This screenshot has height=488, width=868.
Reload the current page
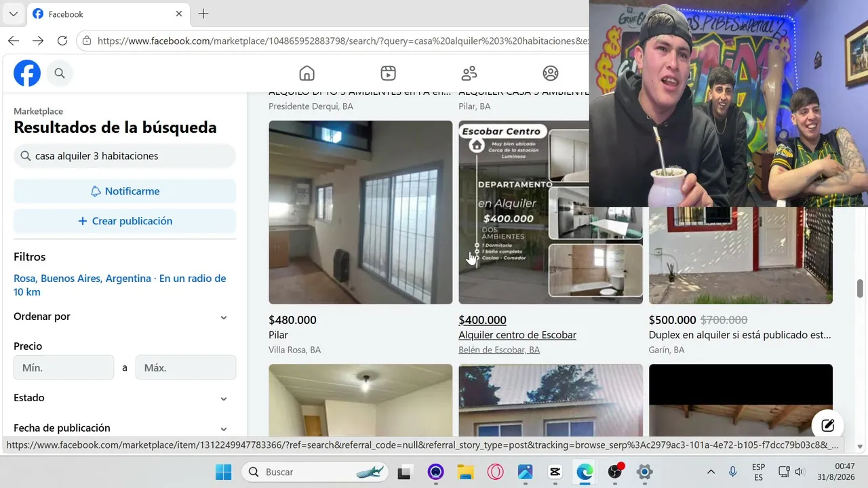click(62, 41)
